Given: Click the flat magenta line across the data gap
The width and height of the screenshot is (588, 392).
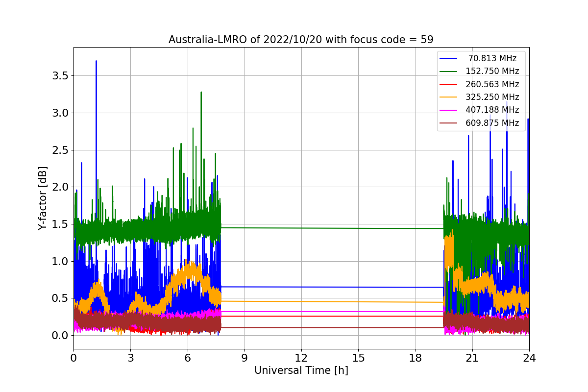Looking at the screenshot, I should pos(332,311).
